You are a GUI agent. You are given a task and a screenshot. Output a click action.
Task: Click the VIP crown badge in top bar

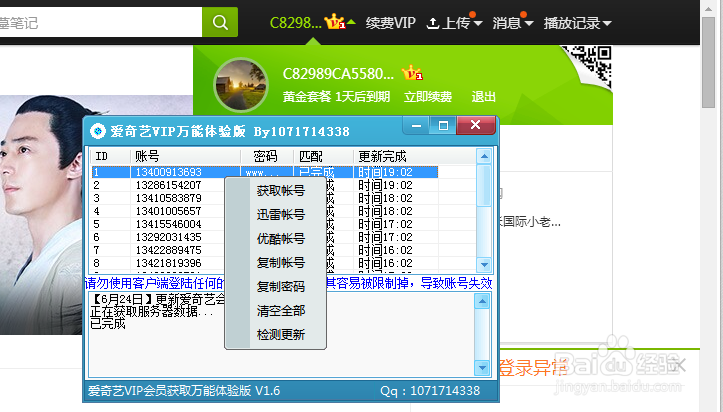point(335,22)
